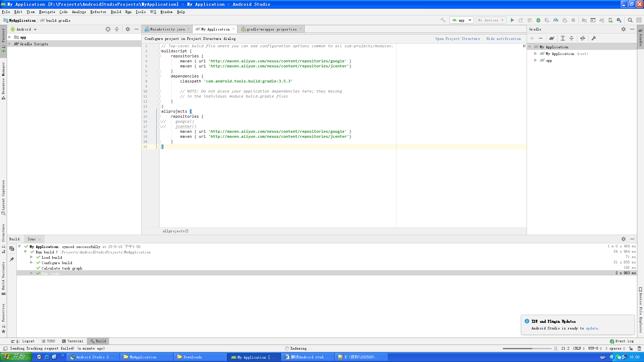Click Scroll from Source target icon in Project panel
Screen dimensions: 644x362
point(108,29)
